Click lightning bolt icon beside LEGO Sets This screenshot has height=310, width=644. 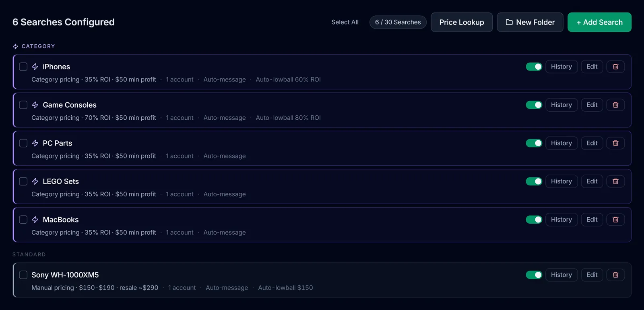point(35,181)
